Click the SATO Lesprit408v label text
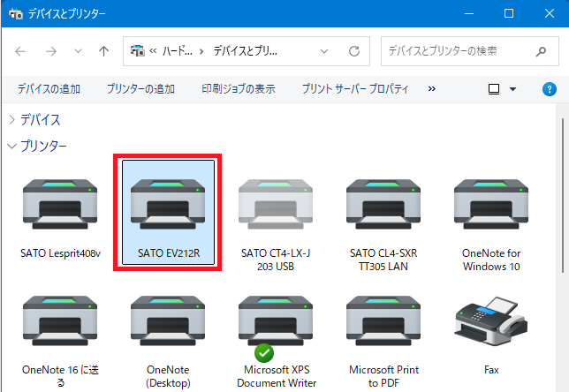The image size is (569, 392). tap(60, 253)
